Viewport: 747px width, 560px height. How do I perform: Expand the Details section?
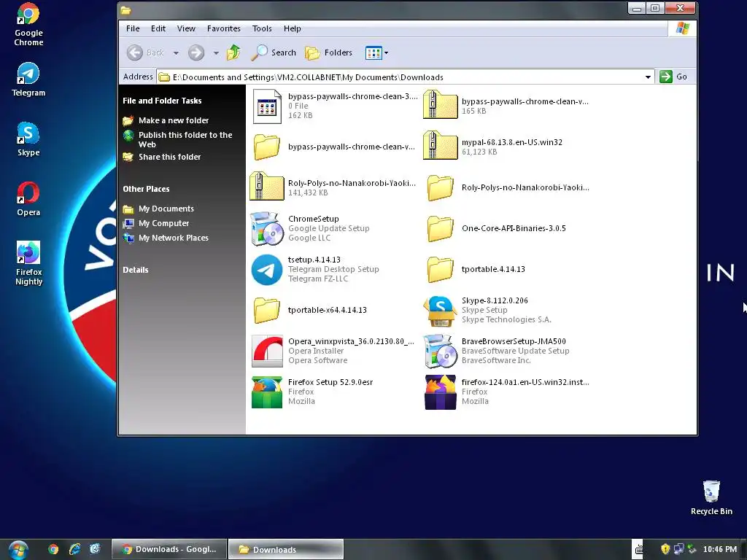[135, 270]
